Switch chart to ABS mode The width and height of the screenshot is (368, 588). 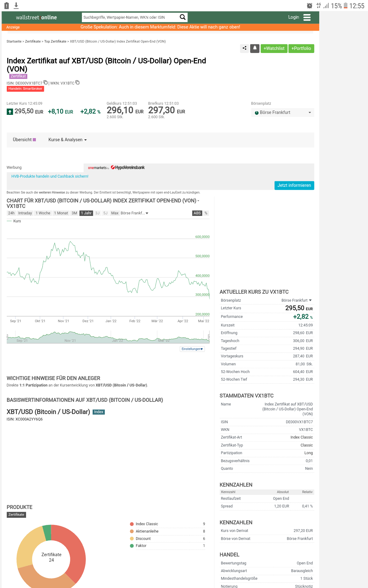point(197,213)
